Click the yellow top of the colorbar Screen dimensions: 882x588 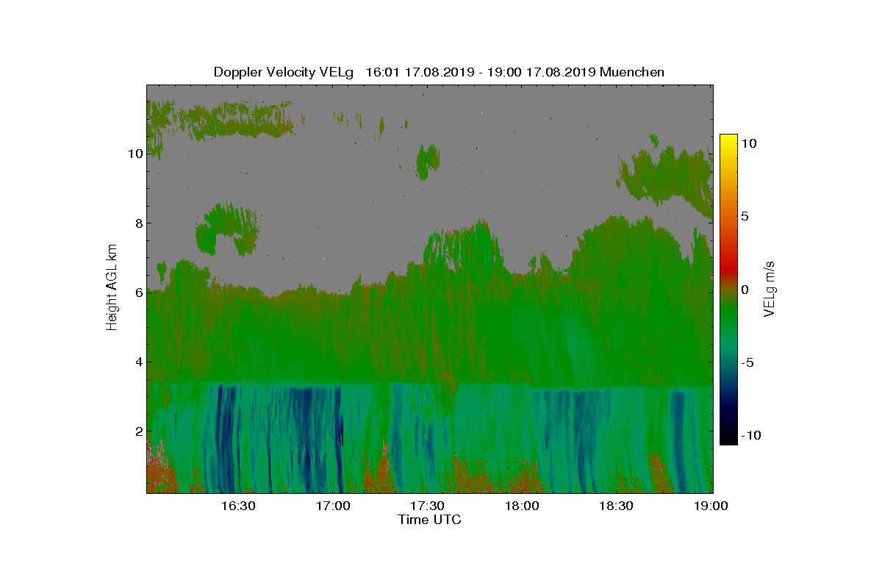(728, 139)
